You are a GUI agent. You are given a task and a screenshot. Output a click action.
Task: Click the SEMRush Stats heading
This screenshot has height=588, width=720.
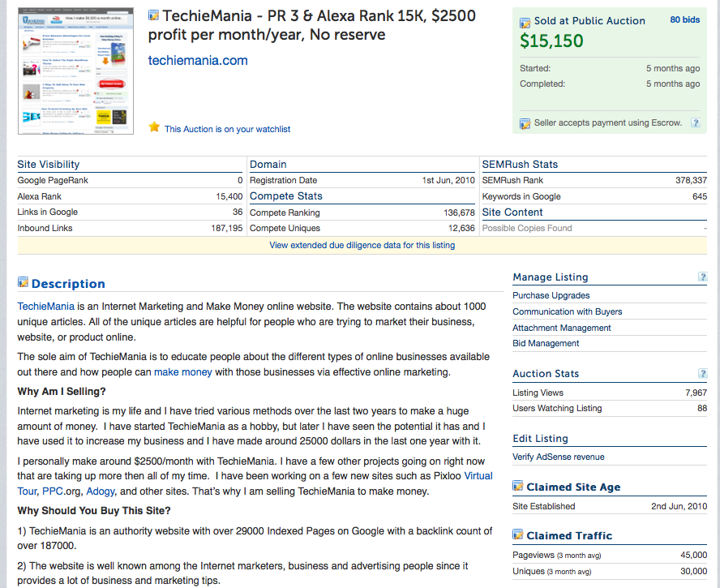[520, 165]
